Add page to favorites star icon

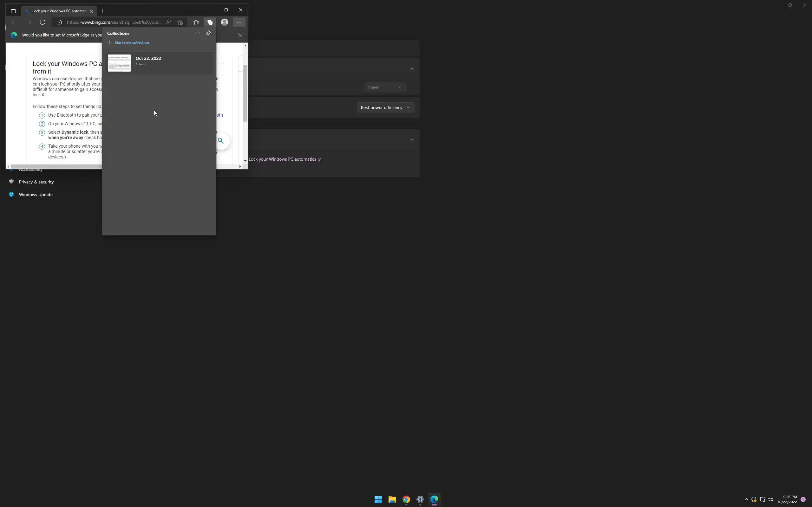[x=180, y=22]
